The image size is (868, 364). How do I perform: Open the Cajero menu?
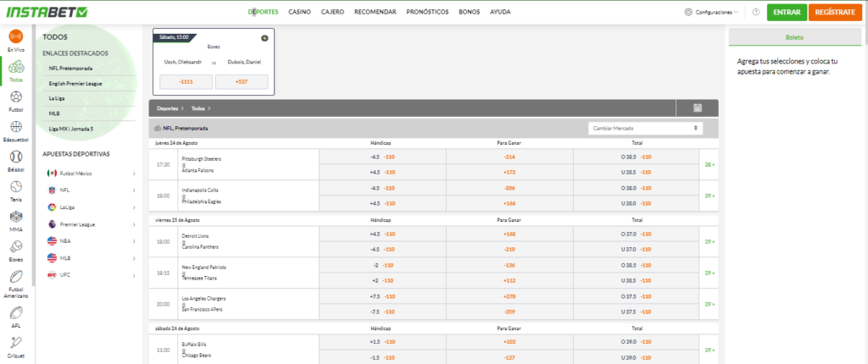coord(332,12)
